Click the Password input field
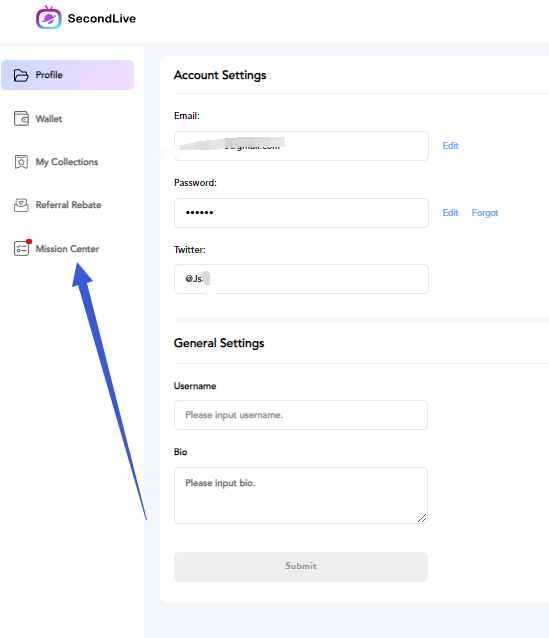The height and width of the screenshot is (638, 549). [301, 213]
